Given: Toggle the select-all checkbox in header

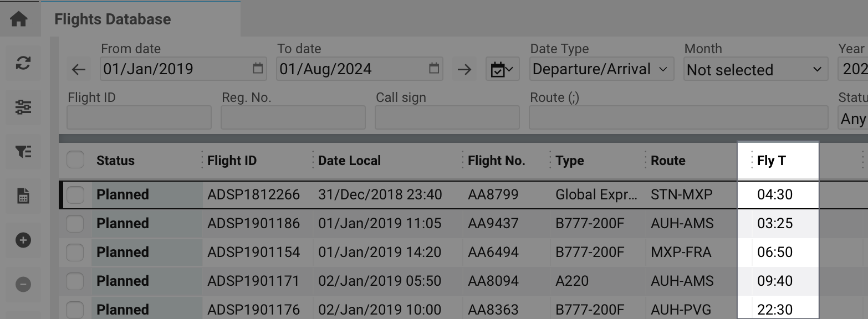Looking at the screenshot, I should point(75,160).
